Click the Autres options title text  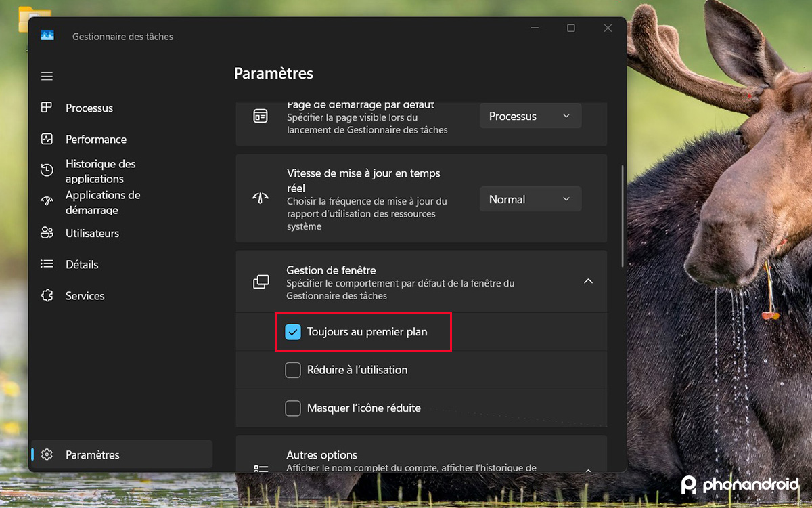pos(321,455)
